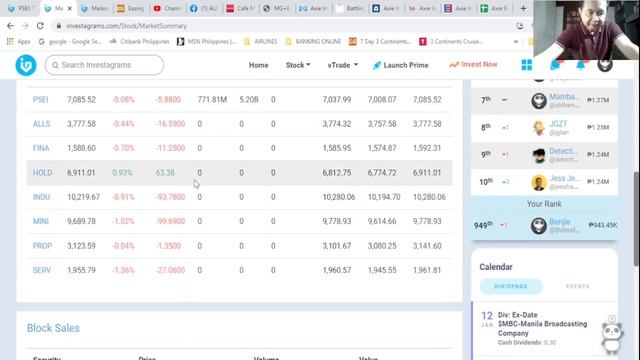Open the YouTube browser tab
640x360 pixels.
168,8
